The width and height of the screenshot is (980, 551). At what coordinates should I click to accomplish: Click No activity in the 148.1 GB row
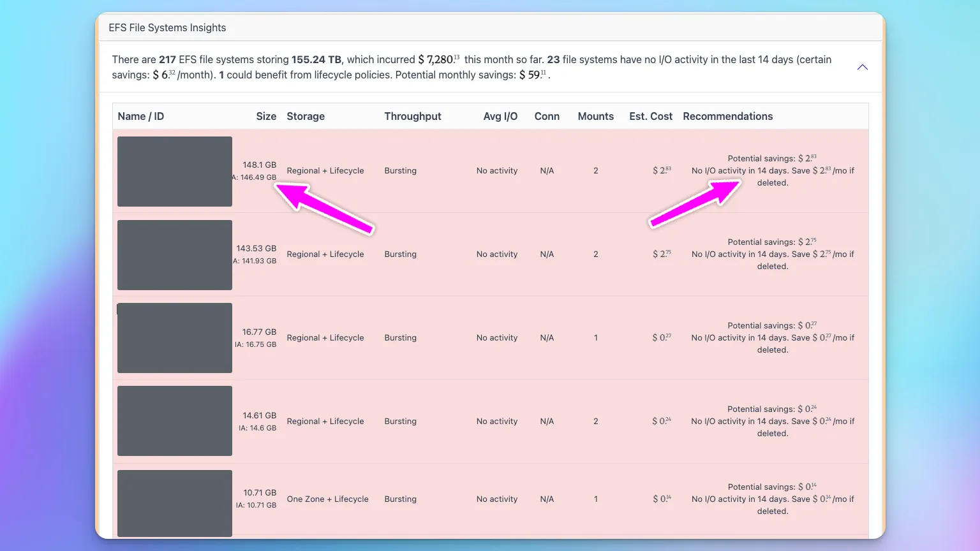(x=497, y=170)
